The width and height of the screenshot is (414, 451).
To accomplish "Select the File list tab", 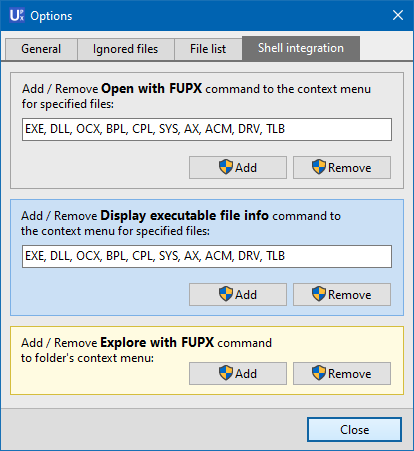I will pyautogui.click(x=208, y=49).
